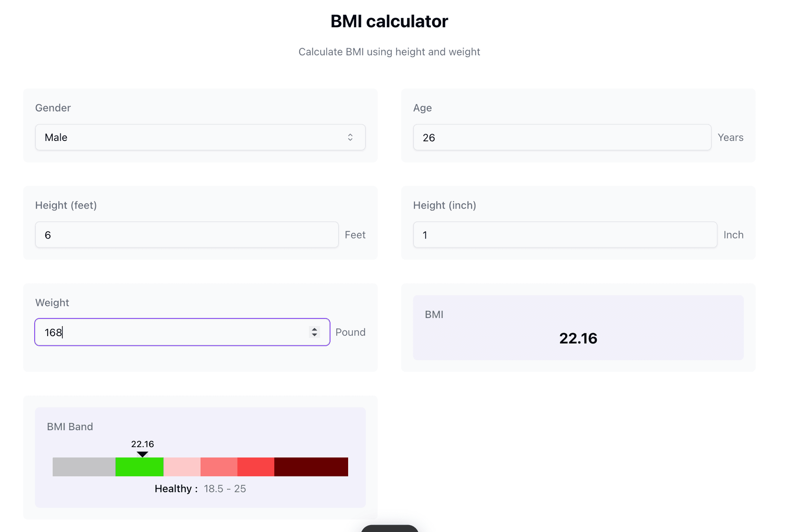787x532 pixels.
Task: Click the up-down chevron on Gender selector
Action: pyautogui.click(x=350, y=137)
